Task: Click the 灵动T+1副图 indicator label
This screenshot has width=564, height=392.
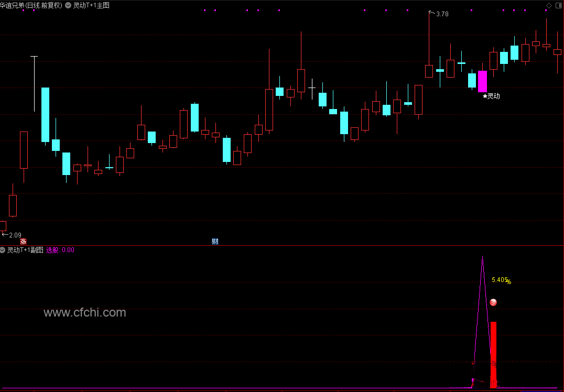Action: click(x=25, y=250)
